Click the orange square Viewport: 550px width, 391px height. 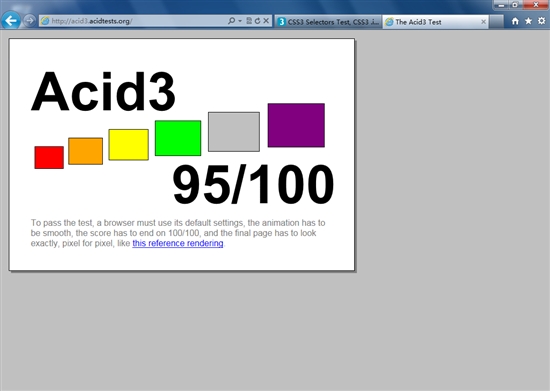86,151
